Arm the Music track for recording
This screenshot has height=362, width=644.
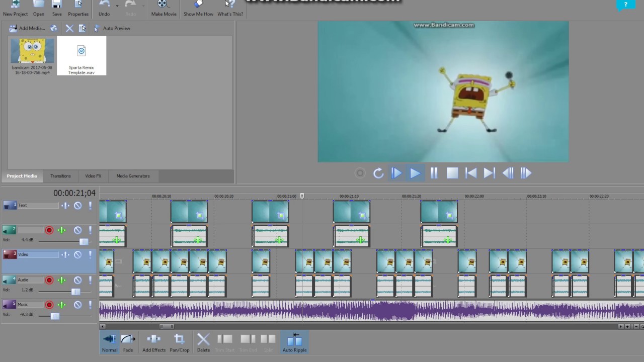[49, 305]
